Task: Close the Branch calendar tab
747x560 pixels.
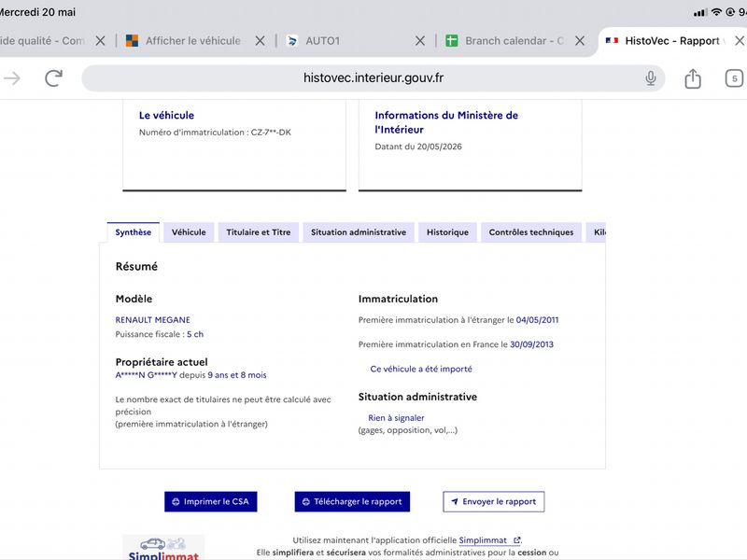Action: point(580,41)
